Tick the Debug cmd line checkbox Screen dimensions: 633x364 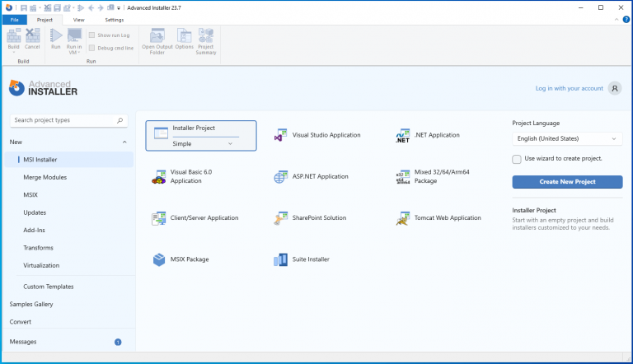point(92,48)
